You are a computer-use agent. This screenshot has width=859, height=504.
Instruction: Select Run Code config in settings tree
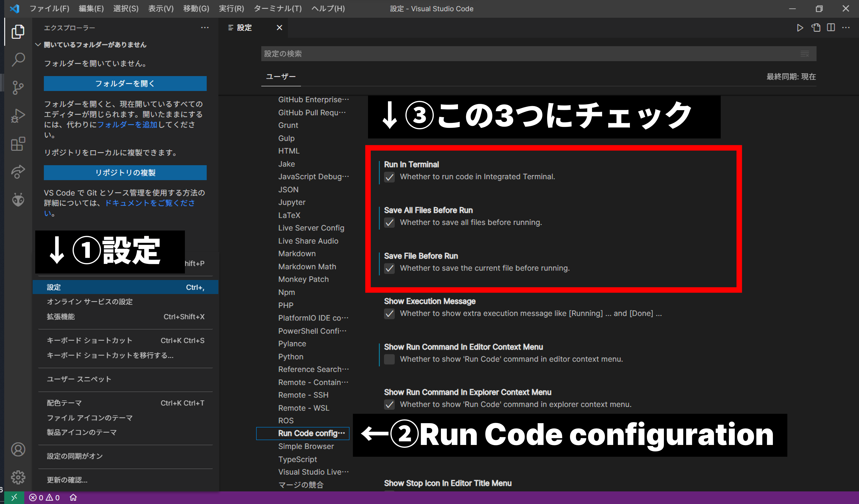tap(303, 434)
